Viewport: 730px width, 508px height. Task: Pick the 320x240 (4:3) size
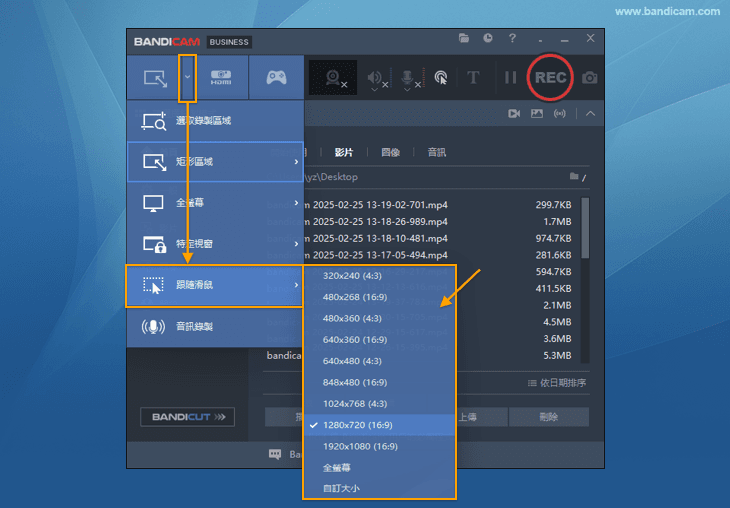[379, 276]
